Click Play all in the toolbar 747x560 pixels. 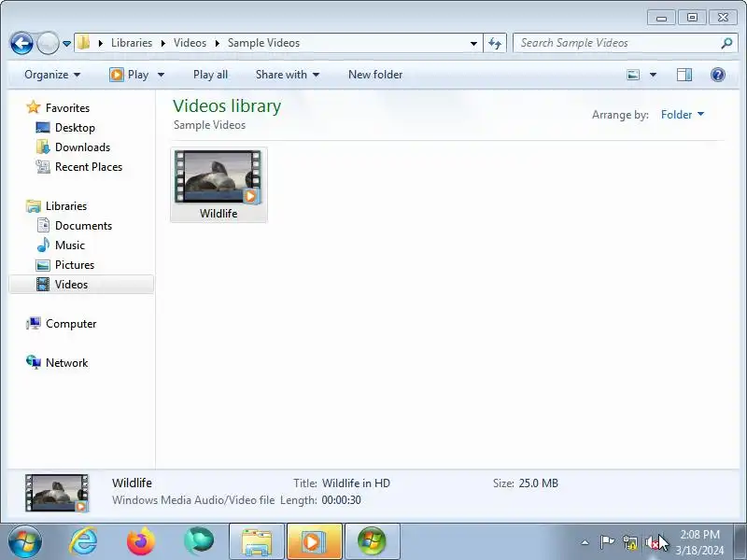pos(210,75)
